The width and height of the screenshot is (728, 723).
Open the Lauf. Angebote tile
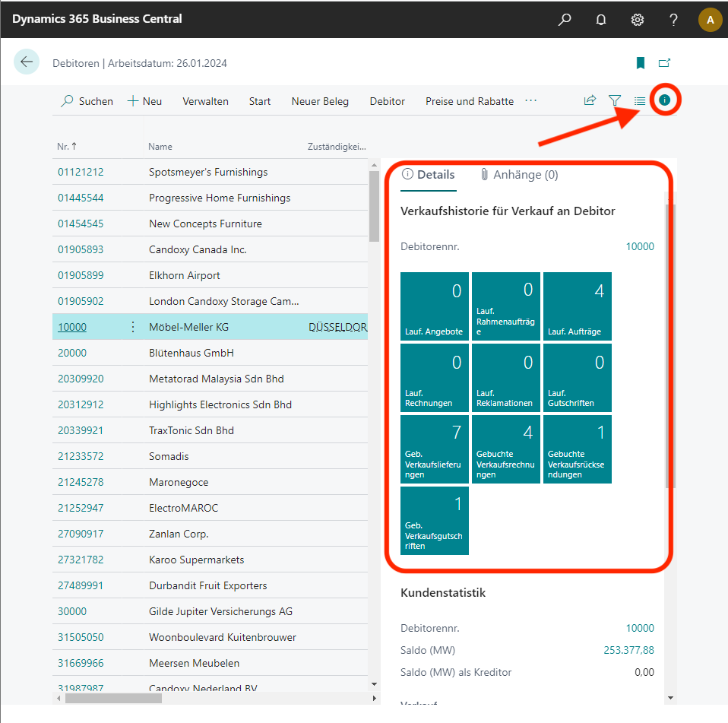(x=435, y=306)
